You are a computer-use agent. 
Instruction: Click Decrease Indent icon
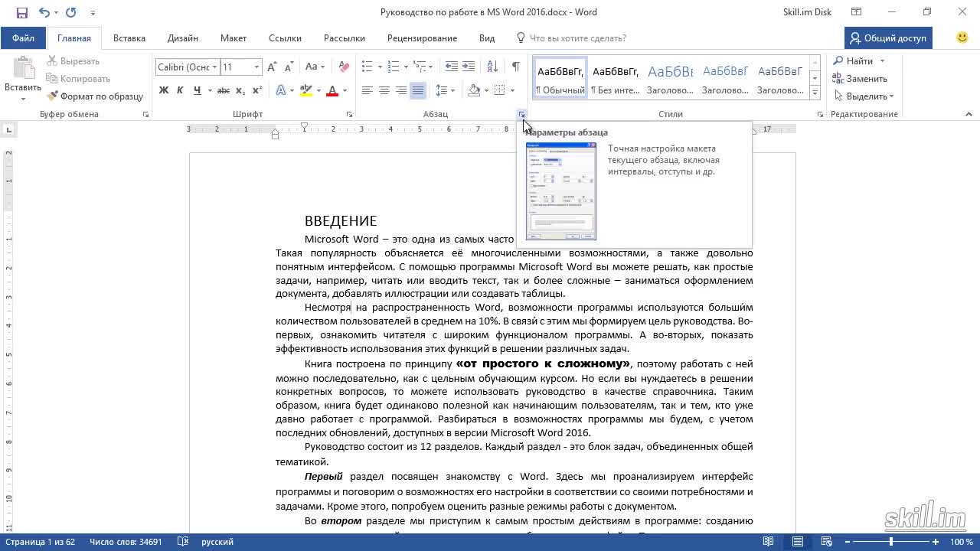click(452, 67)
